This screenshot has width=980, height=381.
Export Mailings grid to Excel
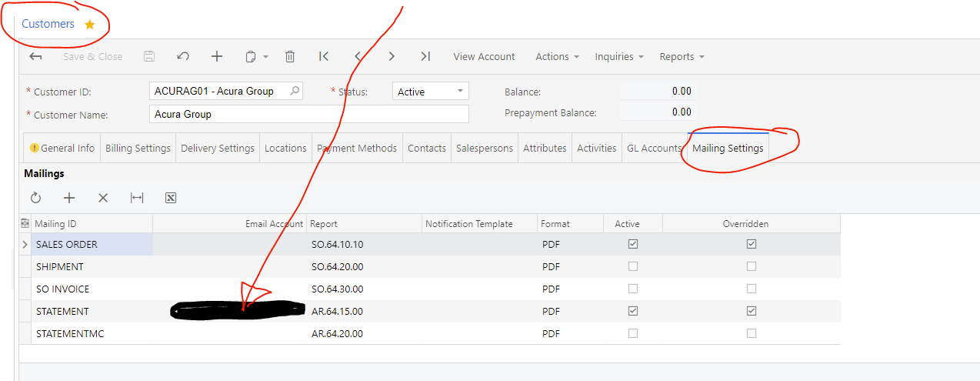coord(171,198)
